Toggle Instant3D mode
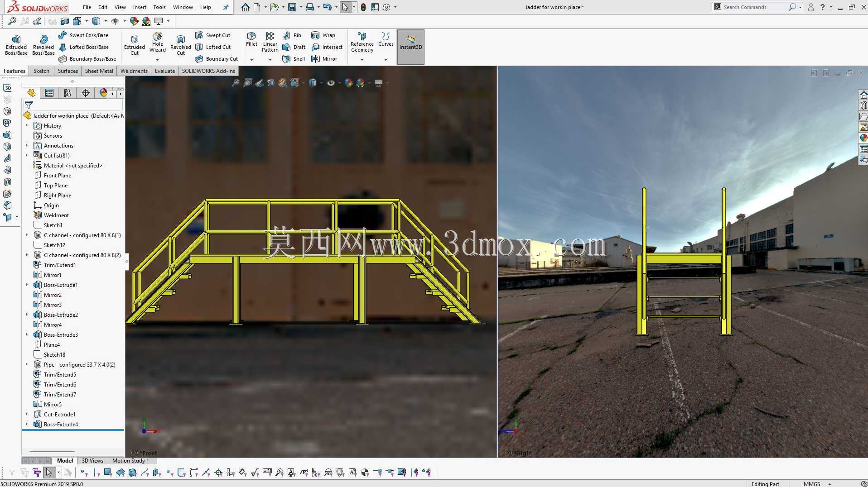Viewport: 868px width, 487px height. [411, 47]
